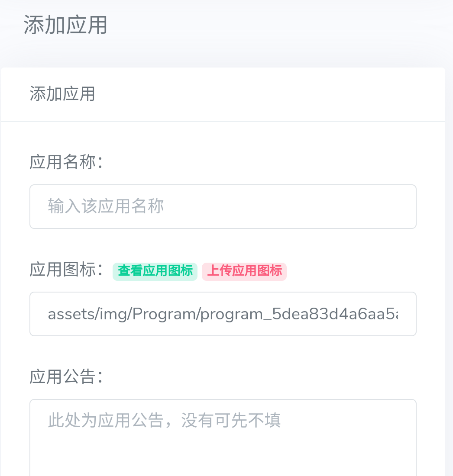
Task: Upload an app icon via pink link
Action: pyautogui.click(x=244, y=271)
